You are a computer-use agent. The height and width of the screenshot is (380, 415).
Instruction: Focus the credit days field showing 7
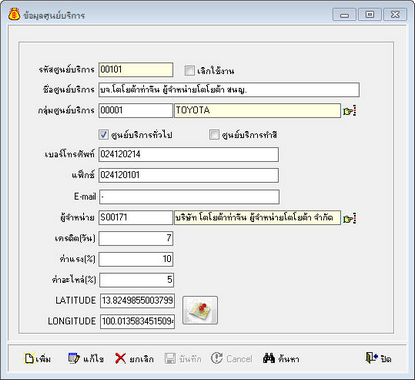pyautogui.click(x=136, y=238)
